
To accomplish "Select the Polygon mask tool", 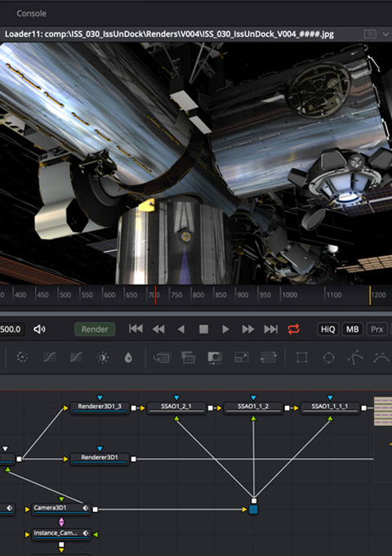I will coord(354,357).
